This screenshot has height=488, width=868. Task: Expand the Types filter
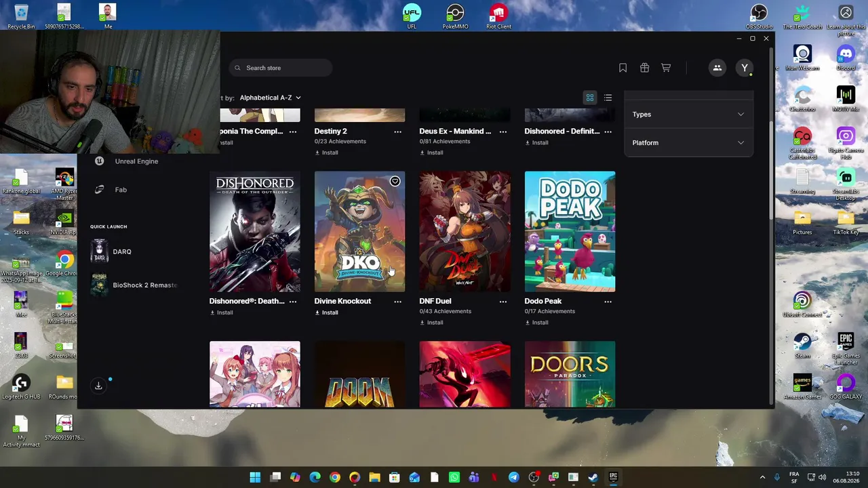(688, 115)
